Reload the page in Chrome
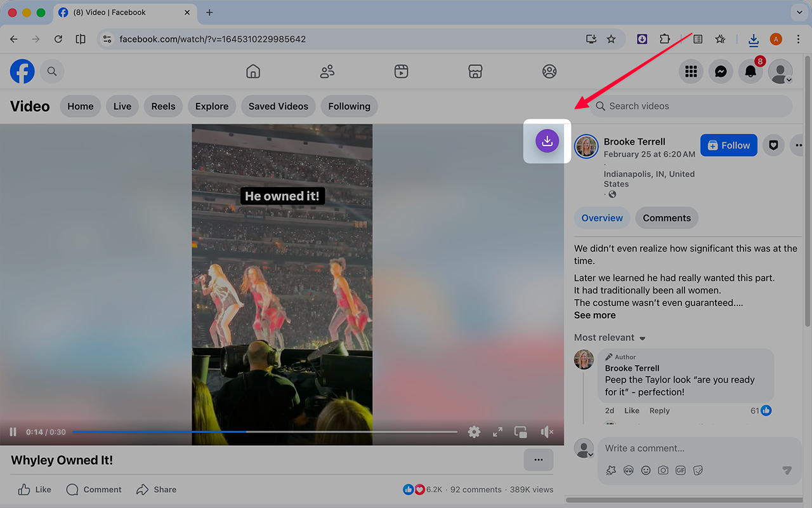812x508 pixels. pyautogui.click(x=58, y=39)
